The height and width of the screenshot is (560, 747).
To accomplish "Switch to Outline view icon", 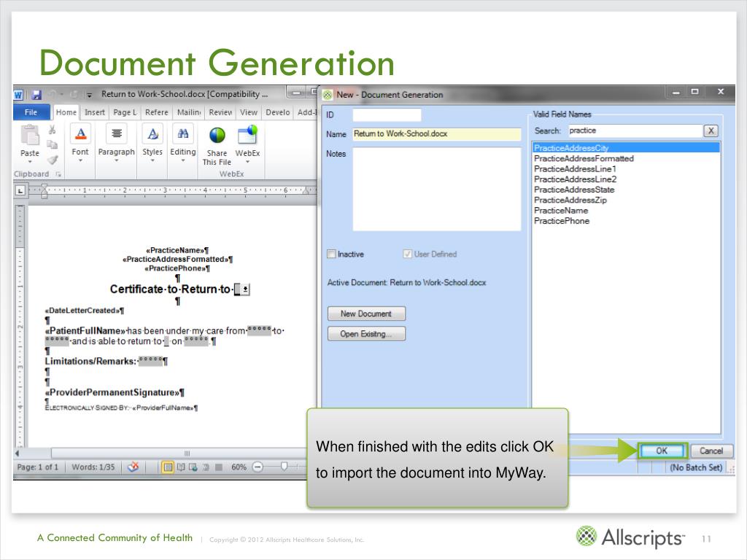I will pos(206,467).
